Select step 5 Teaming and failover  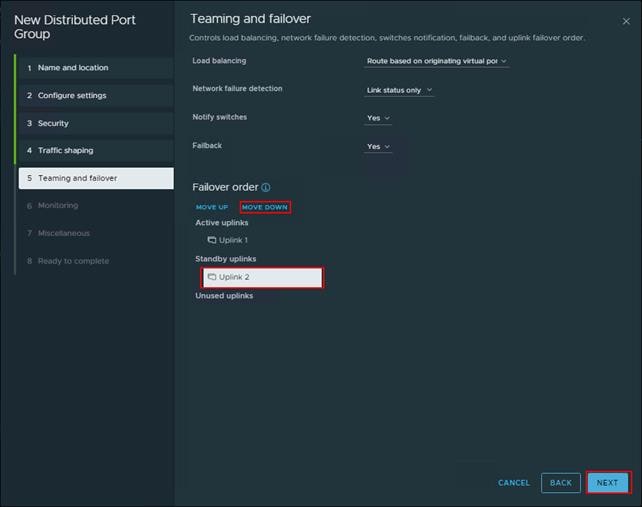coord(96,178)
